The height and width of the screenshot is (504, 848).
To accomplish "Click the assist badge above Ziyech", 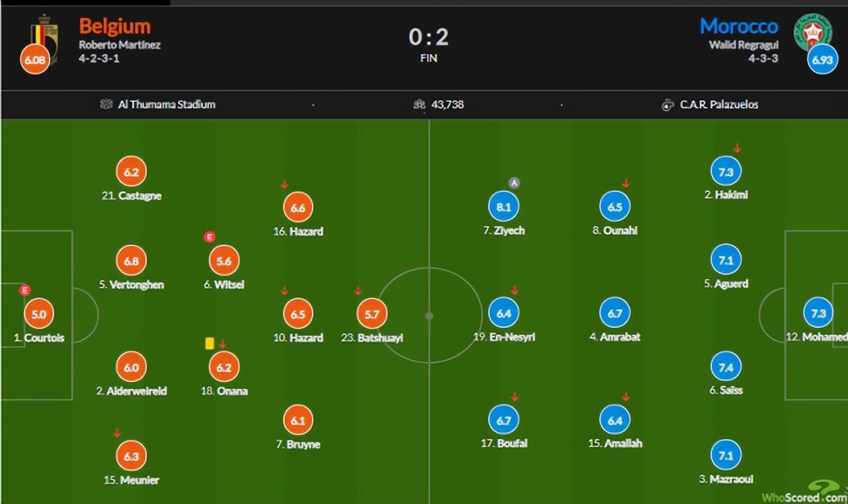I will point(514,183).
